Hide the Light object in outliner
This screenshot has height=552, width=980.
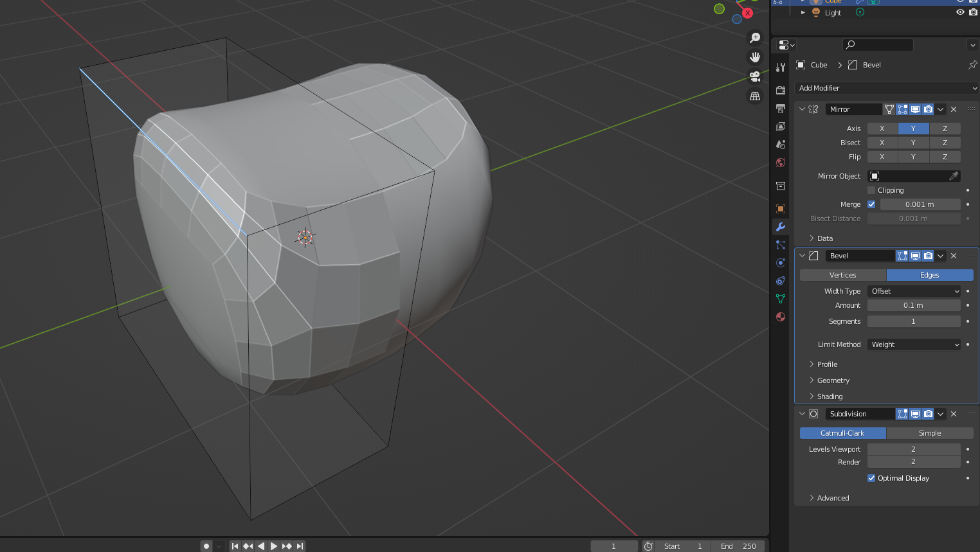coord(960,12)
